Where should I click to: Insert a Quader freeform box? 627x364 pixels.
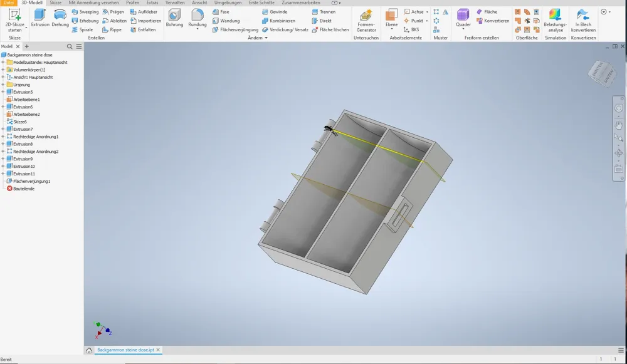(463, 19)
